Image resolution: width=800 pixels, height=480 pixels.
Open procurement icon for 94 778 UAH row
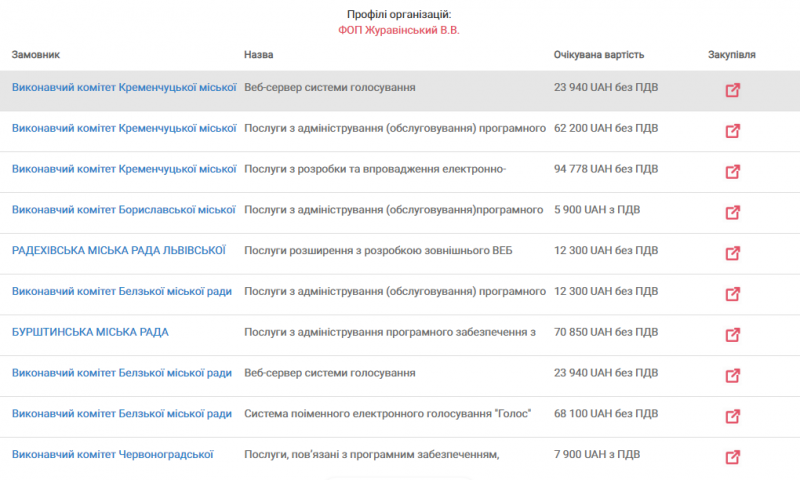point(733,172)
